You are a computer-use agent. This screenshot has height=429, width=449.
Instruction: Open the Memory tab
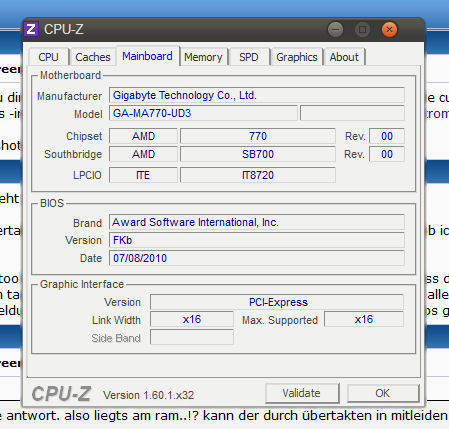[203, 57]
